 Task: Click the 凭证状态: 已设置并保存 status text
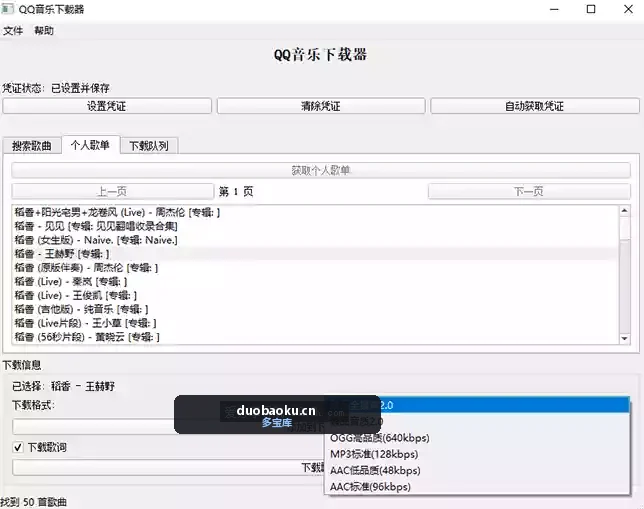pos(56,88)
